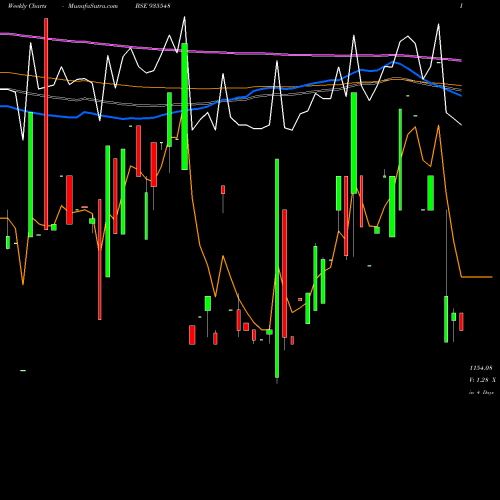Click the "Weekly Charts" title text
Screen dimensions: 500x500
27,6
